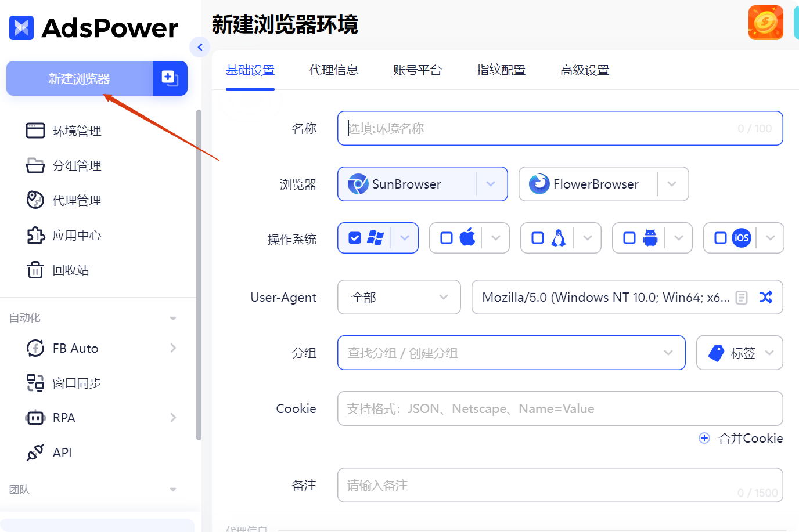Select the SunBrowser option
This screenshot has width=799, height=532.
[407, 184]
